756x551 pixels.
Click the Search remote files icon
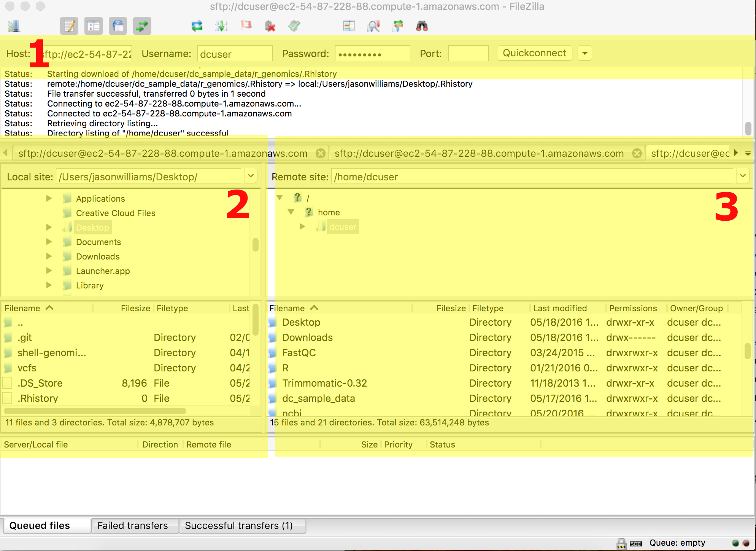point(422,25)
